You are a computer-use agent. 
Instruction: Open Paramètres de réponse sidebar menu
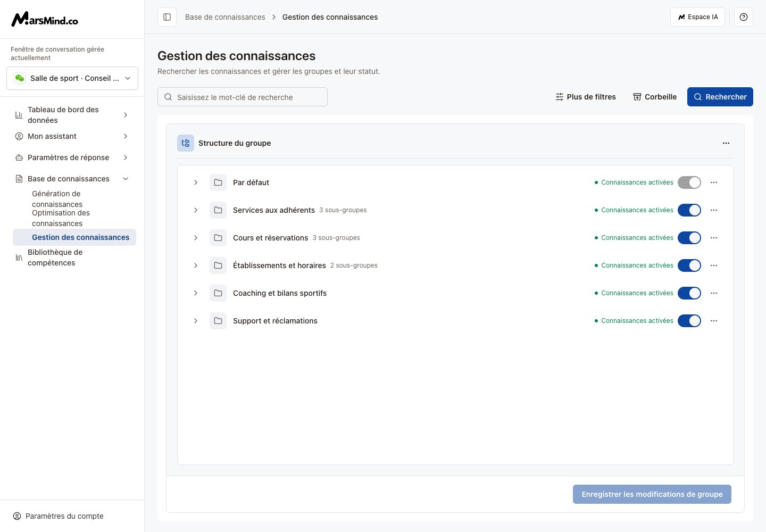(x=72, y=157)
